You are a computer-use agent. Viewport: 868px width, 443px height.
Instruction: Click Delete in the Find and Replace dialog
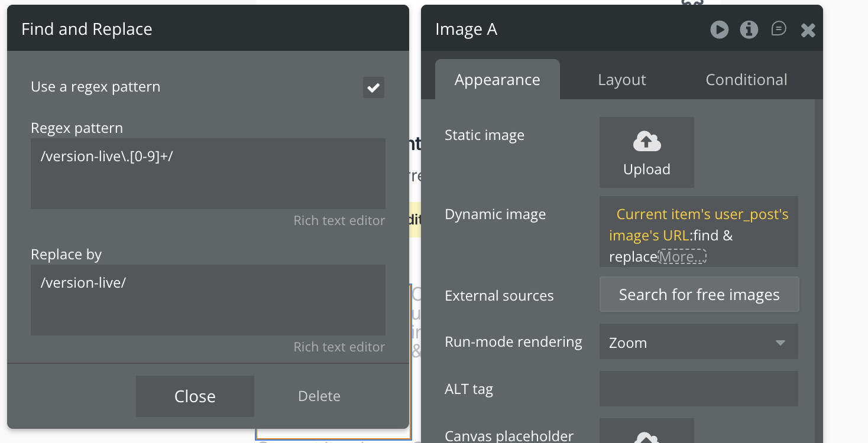click(x=319, y=396)
